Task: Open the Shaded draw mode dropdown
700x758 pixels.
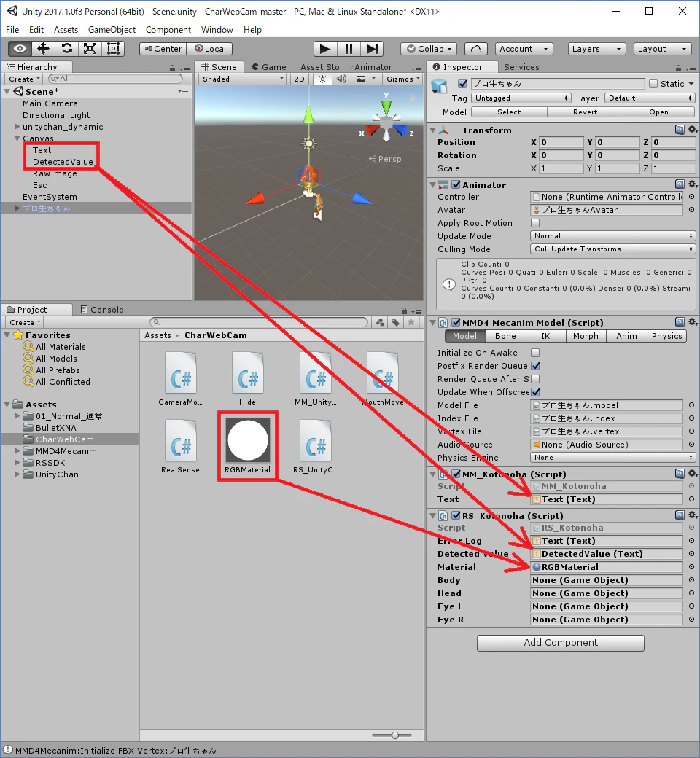Action: [242, 79]
